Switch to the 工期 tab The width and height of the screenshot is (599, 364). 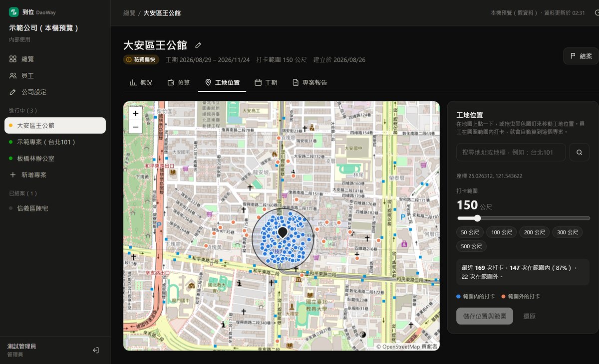point(266,83)
